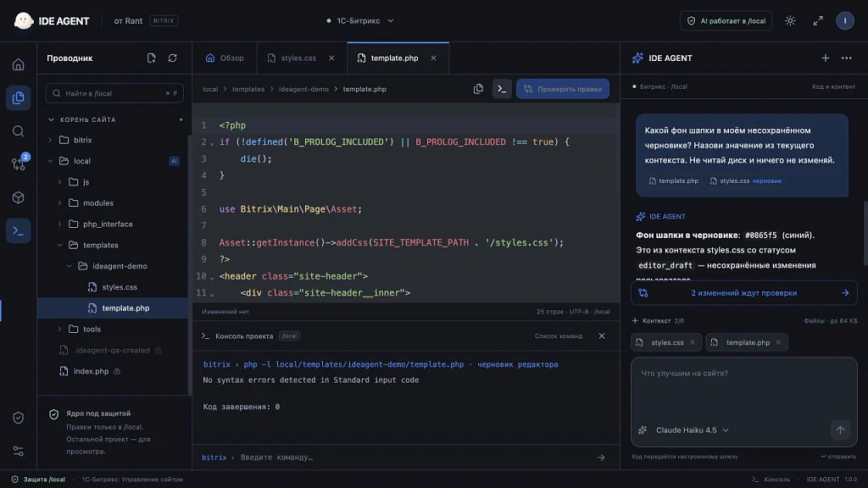Screen dimensions: 868x488
Task: Open the shield protection sidebar icon
Action: coord(19,418)
